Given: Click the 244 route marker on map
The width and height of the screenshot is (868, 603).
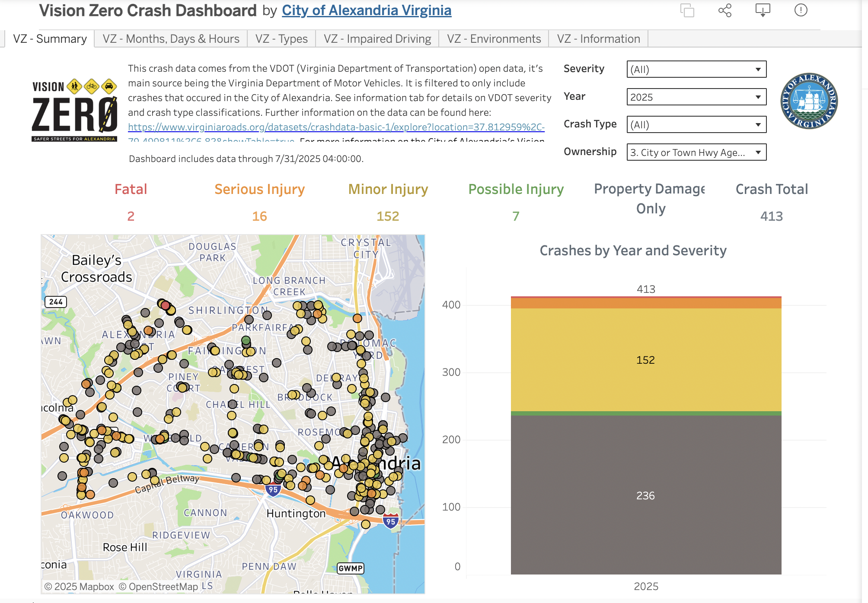Looking at the screenshot, I should [56, 301].
